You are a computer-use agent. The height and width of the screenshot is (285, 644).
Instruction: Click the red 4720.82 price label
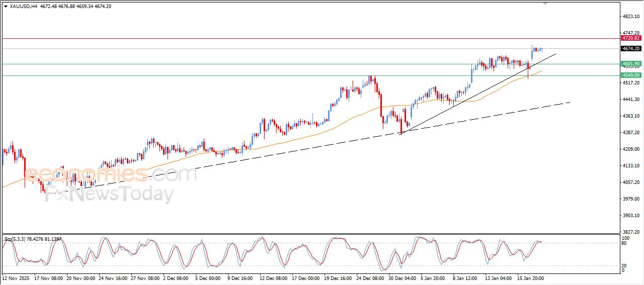(630, 38)
